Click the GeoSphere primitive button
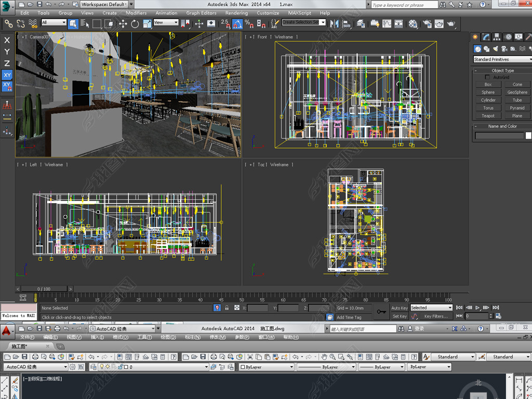Screen dimensions: 532x399 pos(517,92)
